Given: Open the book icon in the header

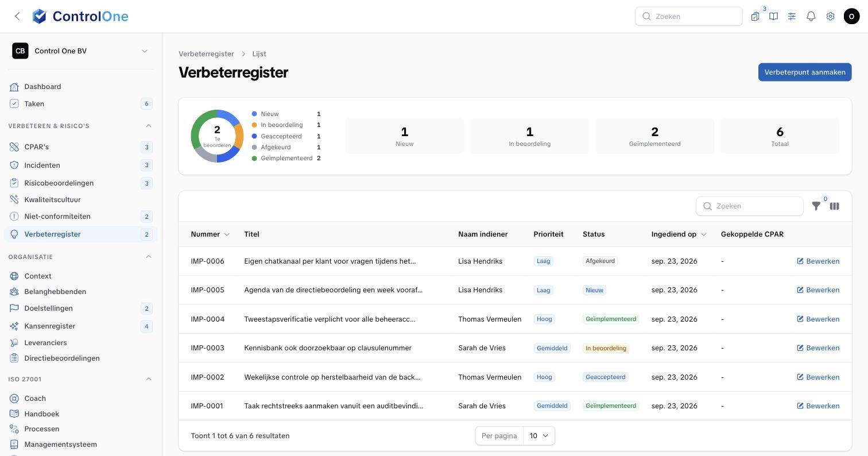Looking at the screenshot, I should click(x=773, y=17).
